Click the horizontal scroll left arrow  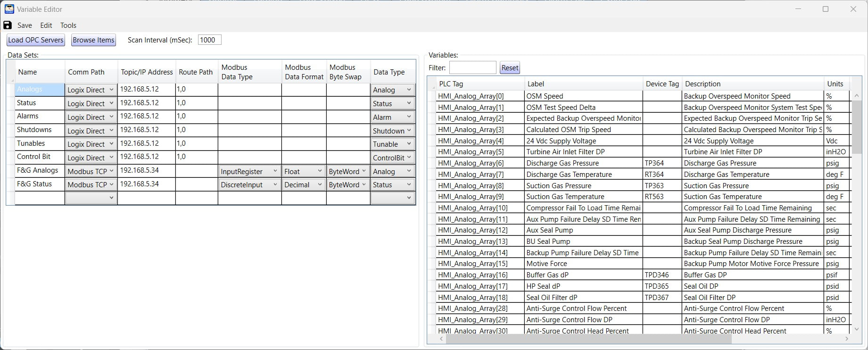click(441, 339)
